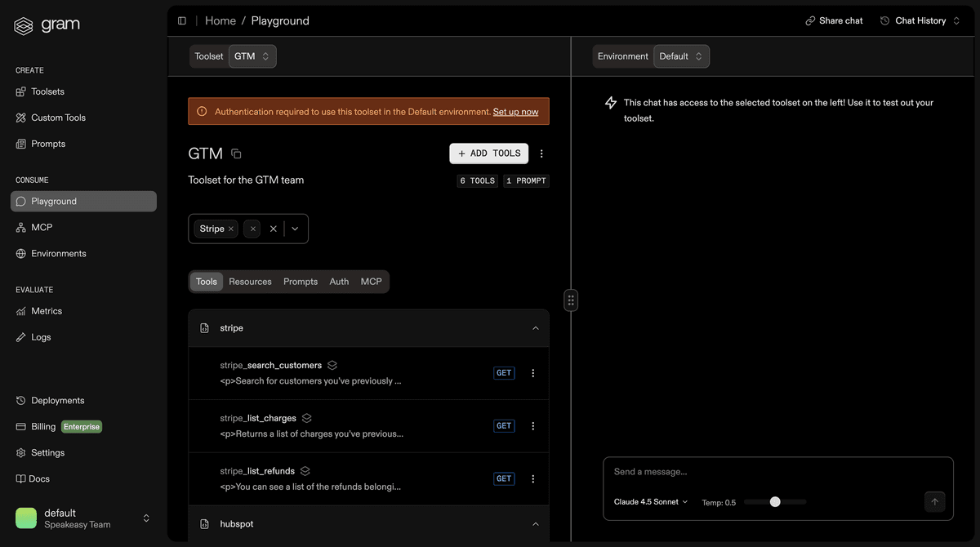Open the Claude 4.5 Sonnet model selector
Viewport: 980px width, 547px height.
(649, 501)
